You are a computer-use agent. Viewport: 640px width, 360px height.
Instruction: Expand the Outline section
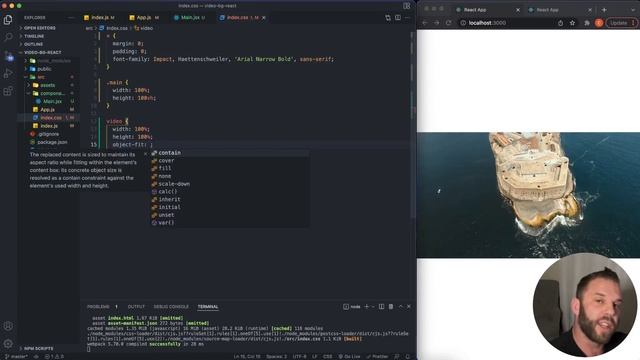tap(33, 44)
